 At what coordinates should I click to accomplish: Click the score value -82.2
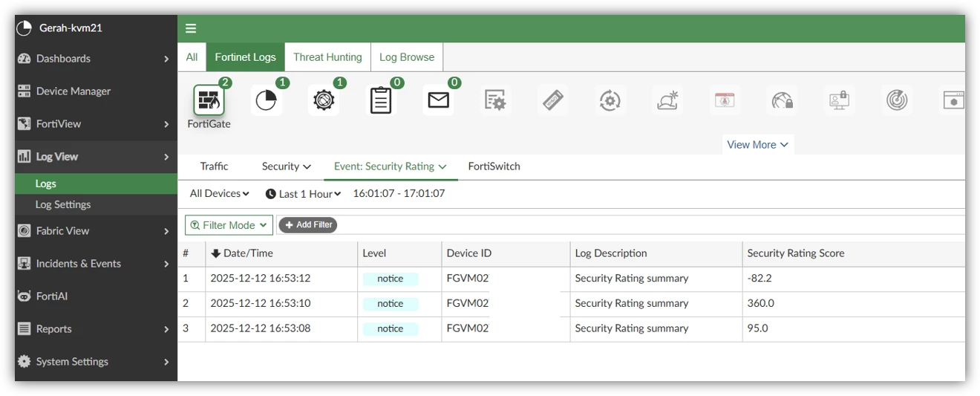(x=759, y=279)
